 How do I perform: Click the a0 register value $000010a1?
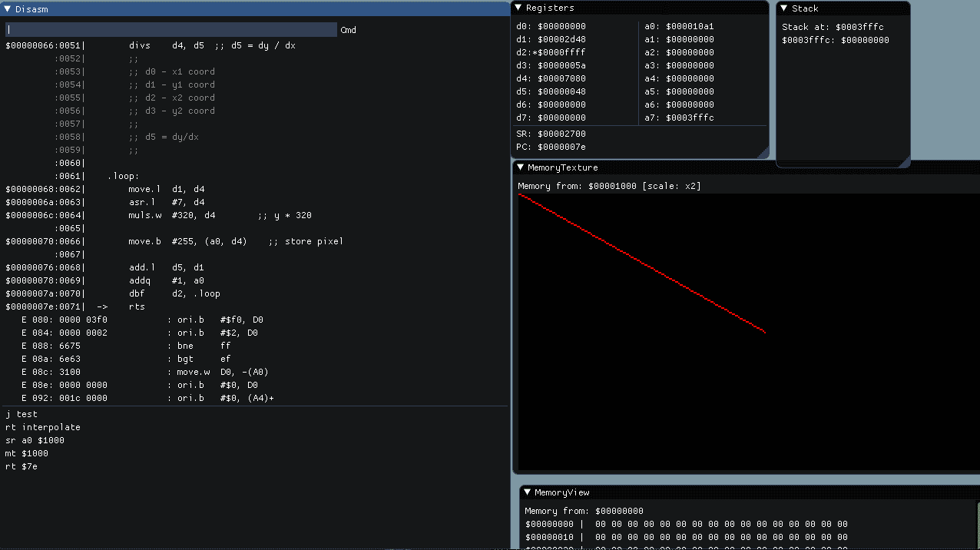690,26
